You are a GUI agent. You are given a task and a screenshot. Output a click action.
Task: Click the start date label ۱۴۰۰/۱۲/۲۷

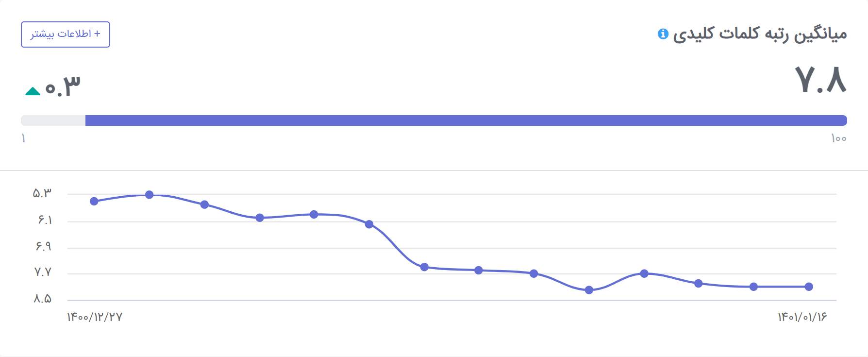[95, 317]
